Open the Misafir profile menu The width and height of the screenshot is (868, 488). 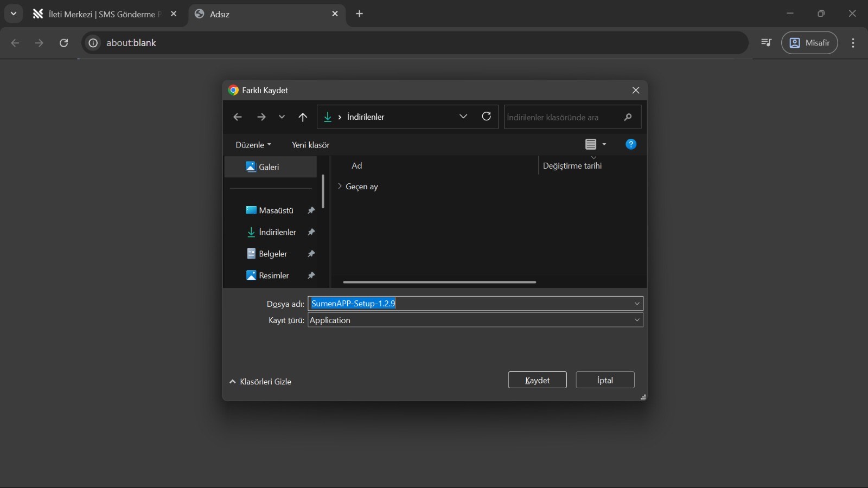[x=809, y=43]
